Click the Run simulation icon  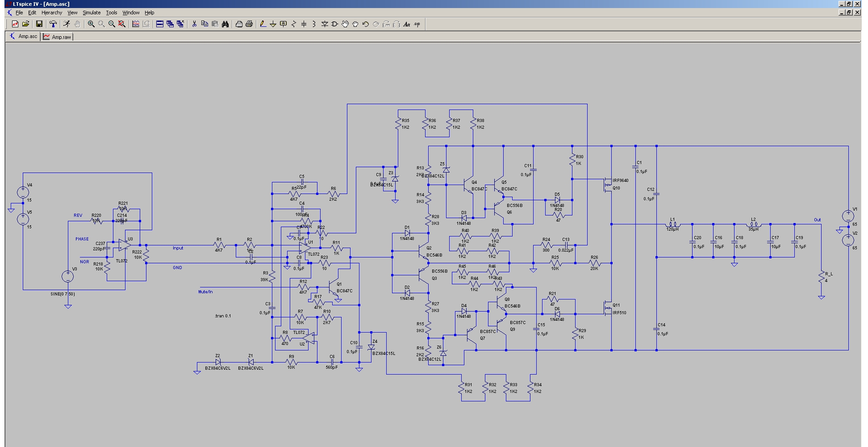point(67,24)
